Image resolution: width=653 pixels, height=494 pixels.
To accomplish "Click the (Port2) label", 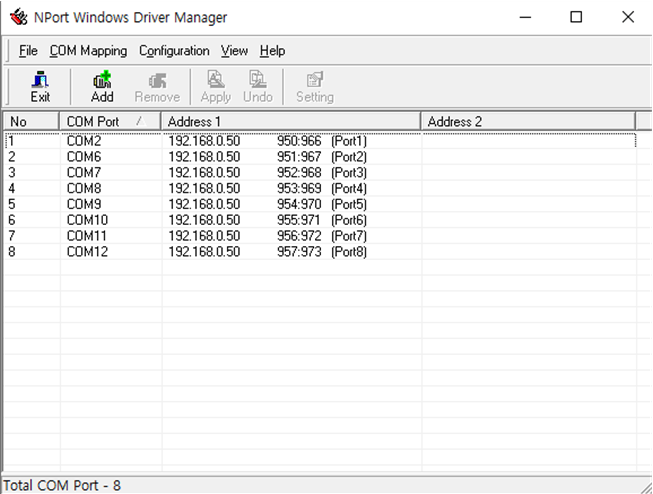I will [x=349, y=157].
